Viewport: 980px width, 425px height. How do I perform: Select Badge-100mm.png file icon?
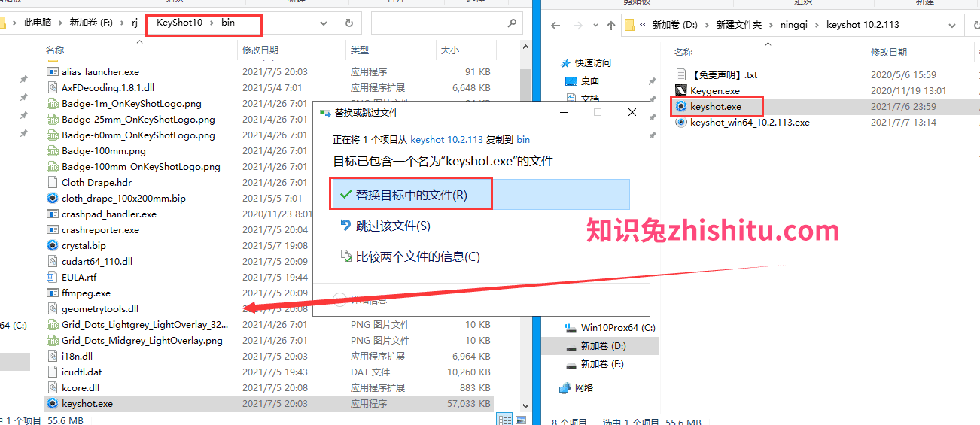pos(53,151)
